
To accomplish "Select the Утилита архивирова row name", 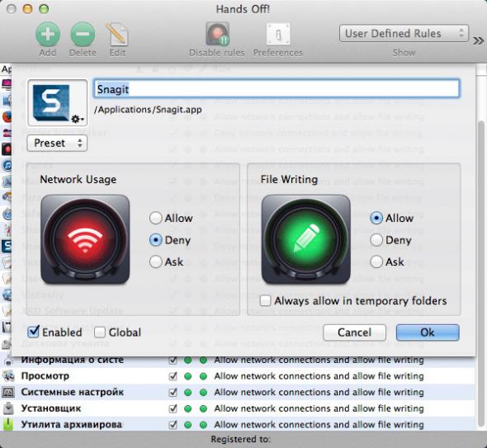I will point(72,424).
